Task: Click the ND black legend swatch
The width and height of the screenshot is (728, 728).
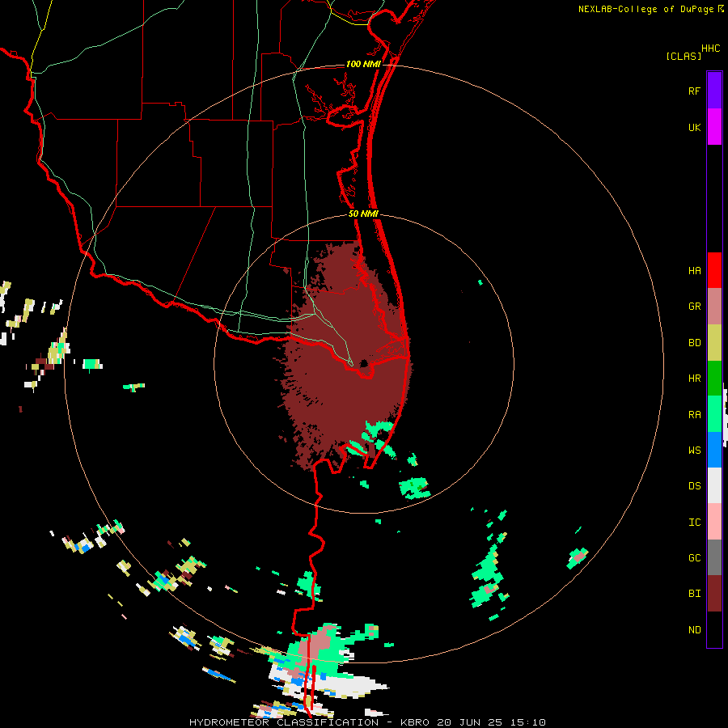Action: [714, 629]
